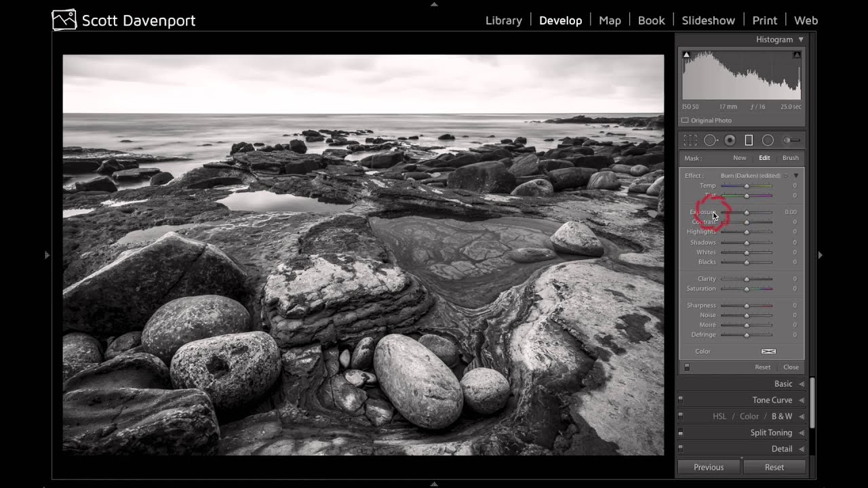
Task: Click the Highlights slider handle
Action: (747, 232)
